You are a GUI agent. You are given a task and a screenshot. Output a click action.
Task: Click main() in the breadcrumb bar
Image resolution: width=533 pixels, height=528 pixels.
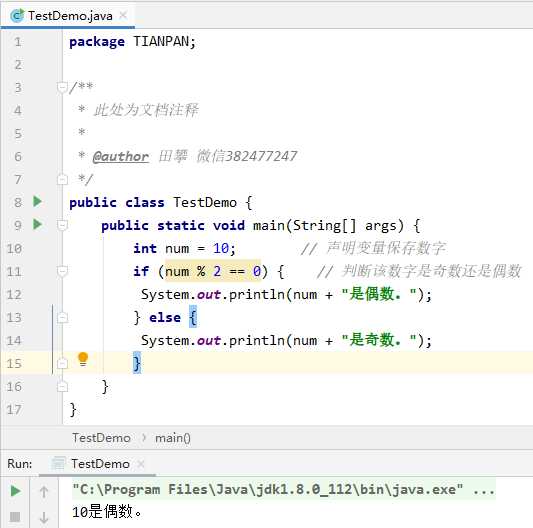coord(173,438)
